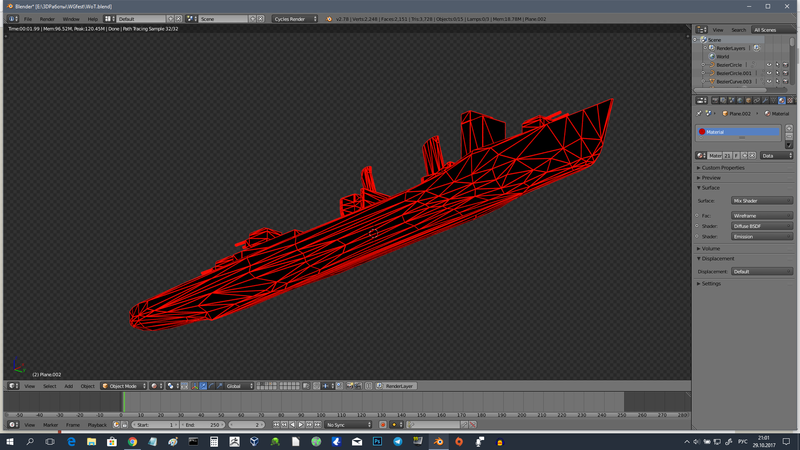The image size is (800, 450).
Task: Collapse the Surface panel
Action: click(710, 188)
